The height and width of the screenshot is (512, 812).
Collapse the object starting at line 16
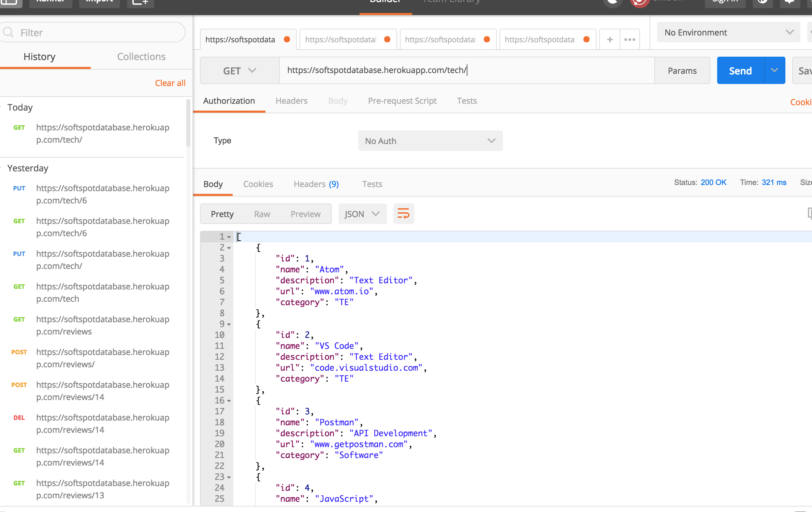pyautogui.click(x=229, y=401)
